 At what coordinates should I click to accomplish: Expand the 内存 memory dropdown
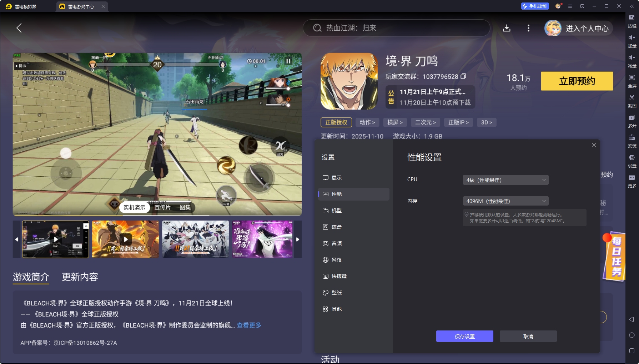pyautogui.click(x=505, y=201)
